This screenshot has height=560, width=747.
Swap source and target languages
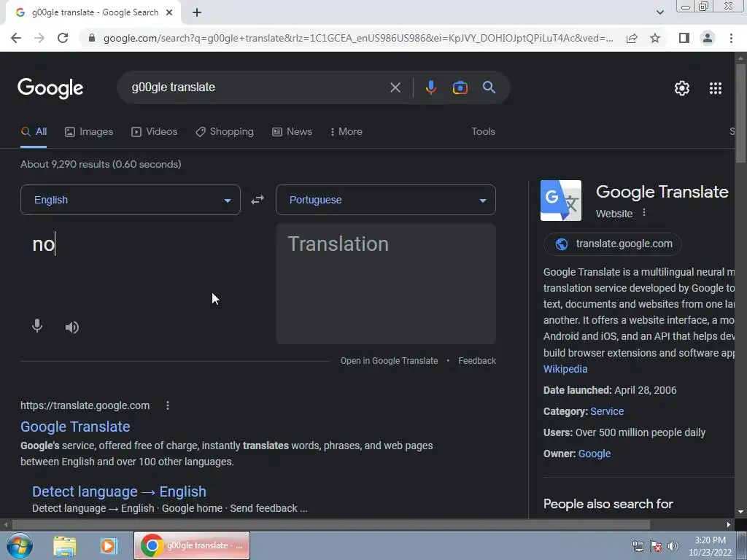[258, 200]
